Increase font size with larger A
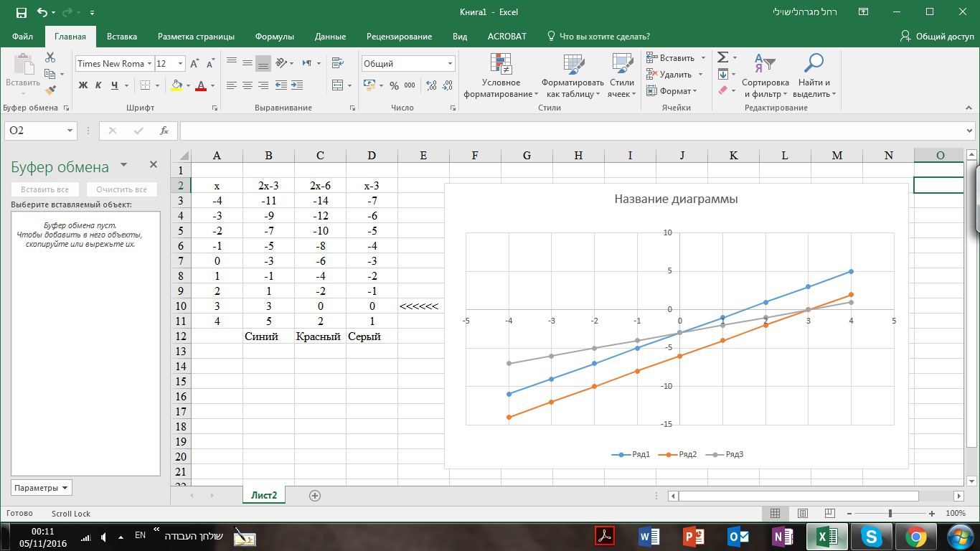This screenshot has height=551, width=980. click(194, 63)
